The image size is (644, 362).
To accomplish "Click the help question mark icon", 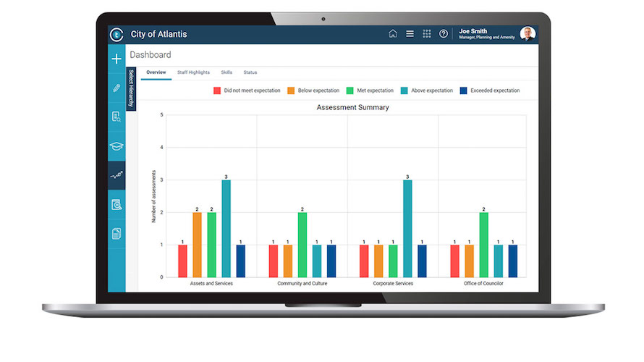I will 444,34.
